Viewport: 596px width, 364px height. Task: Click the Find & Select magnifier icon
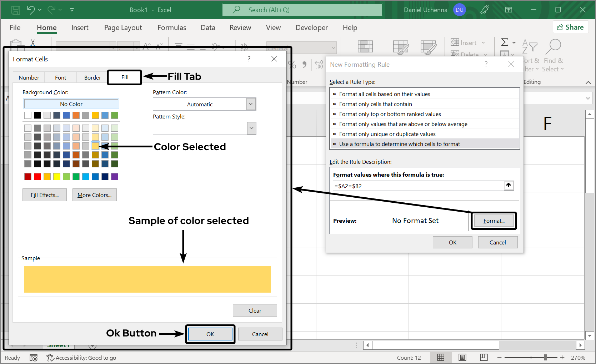(x=553, y=46)
